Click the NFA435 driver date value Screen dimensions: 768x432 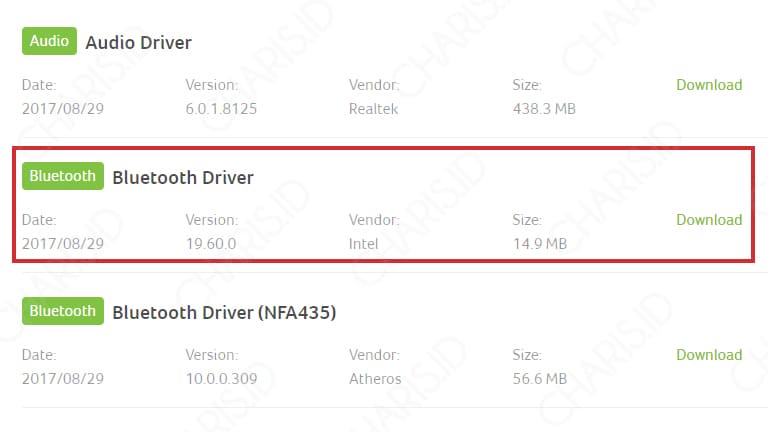pyautogui.click(x=63, y=379)
